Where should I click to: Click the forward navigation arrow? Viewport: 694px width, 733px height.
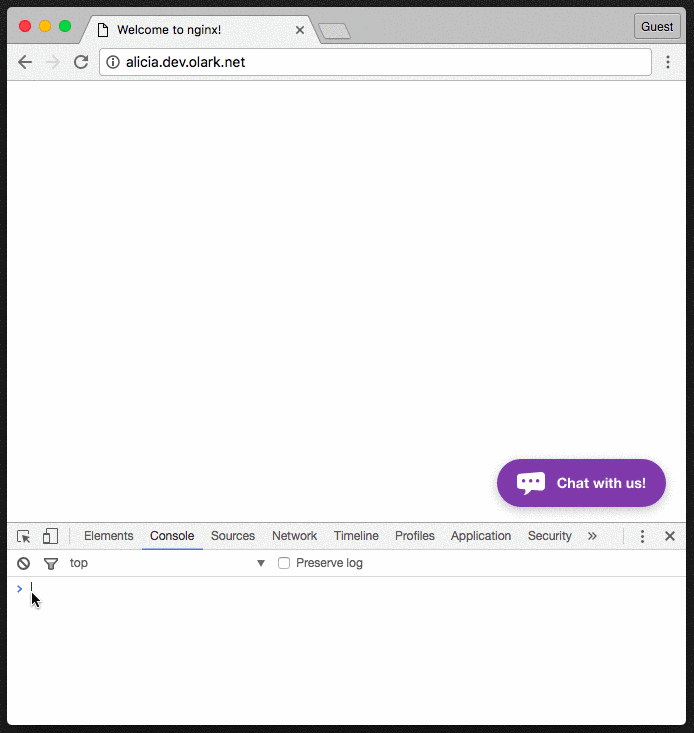53,62
